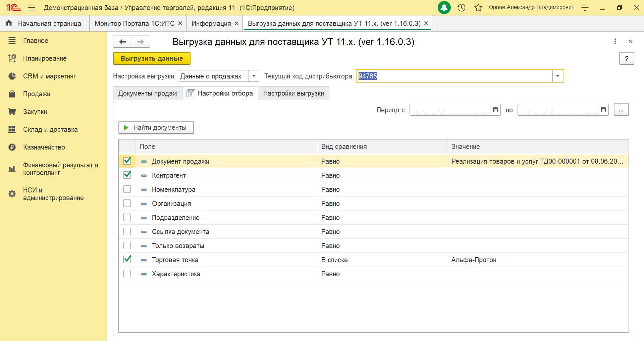Close the Выгрузка данных для поставщика tab
Screen dimensions: 644x341
[x=426, y=23]
